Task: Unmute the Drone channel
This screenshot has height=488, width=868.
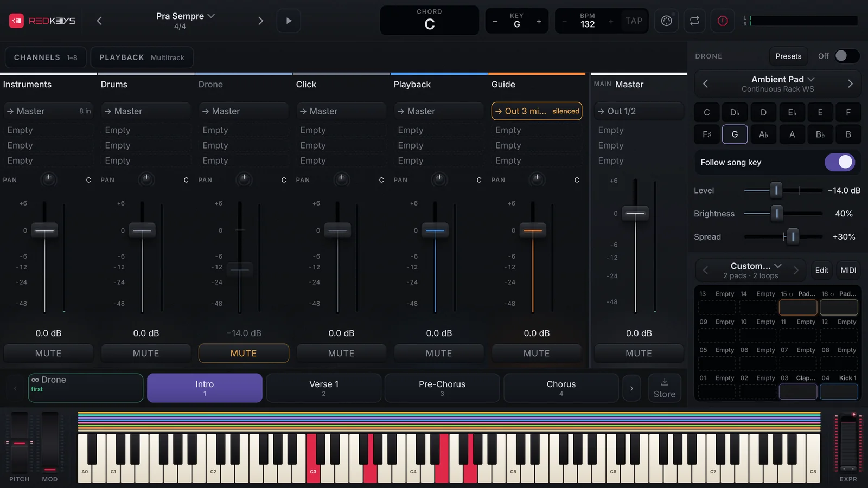Action: [x=244, y=353]
